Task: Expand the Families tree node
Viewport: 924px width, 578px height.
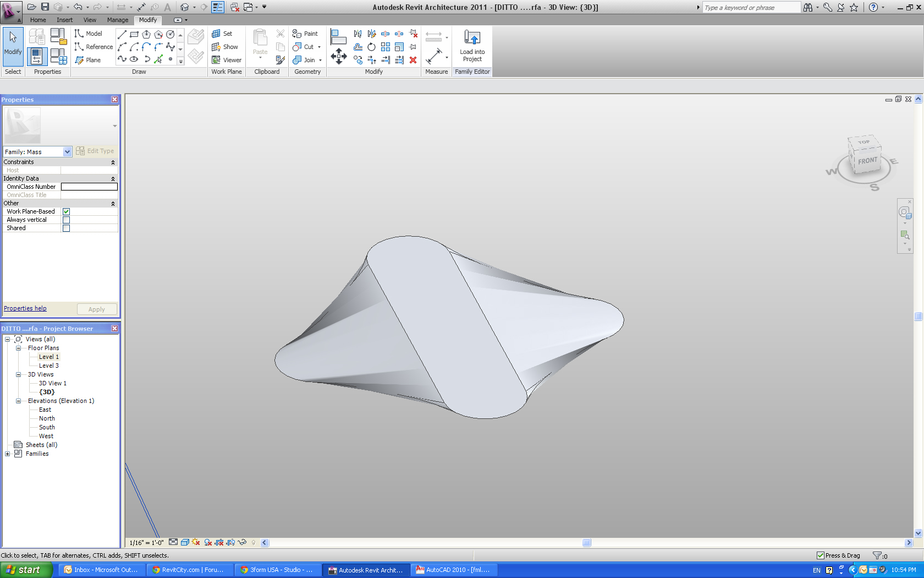Action: 8,454
